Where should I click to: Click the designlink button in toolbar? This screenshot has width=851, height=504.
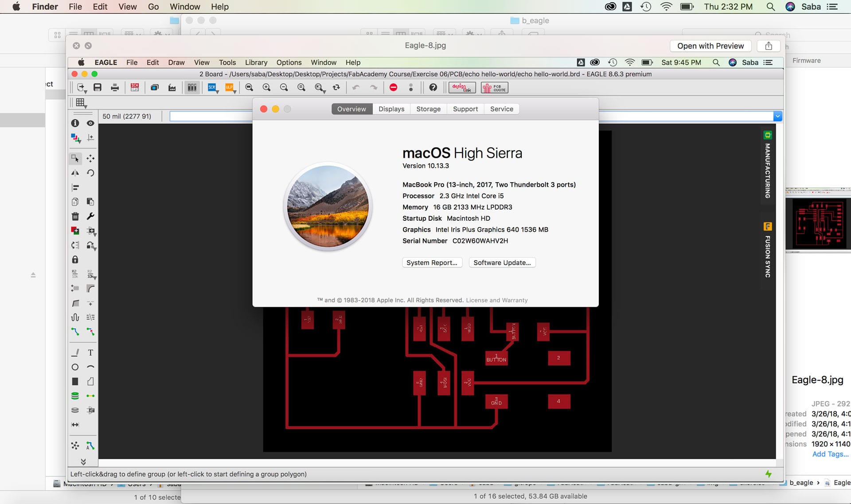pyautogui.click(x=462, y=88)
